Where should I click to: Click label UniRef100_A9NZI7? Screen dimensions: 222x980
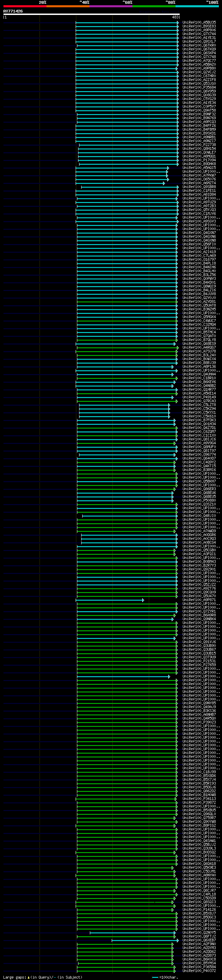199,141
